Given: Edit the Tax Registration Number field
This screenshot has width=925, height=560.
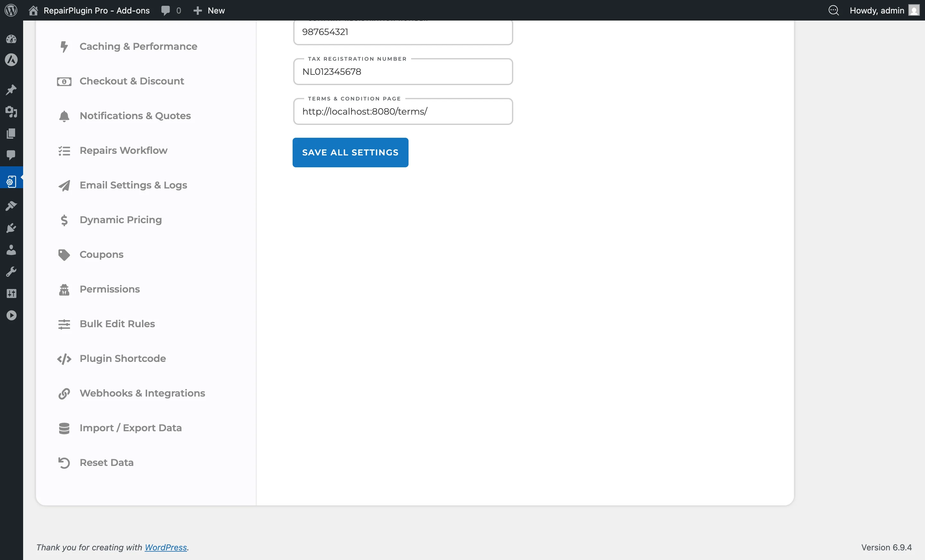Looking at the screenshot, I should [403, 72].
